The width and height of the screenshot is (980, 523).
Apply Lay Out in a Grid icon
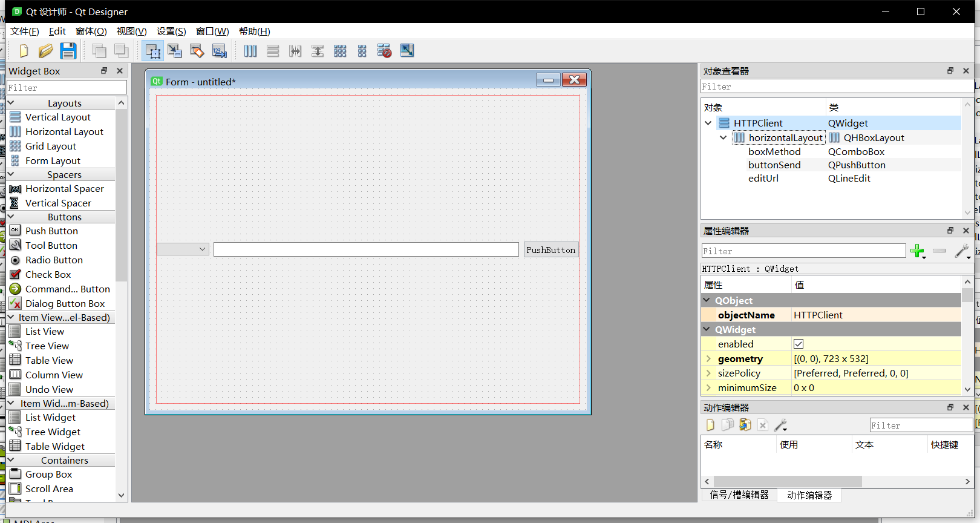click(340, 51)
